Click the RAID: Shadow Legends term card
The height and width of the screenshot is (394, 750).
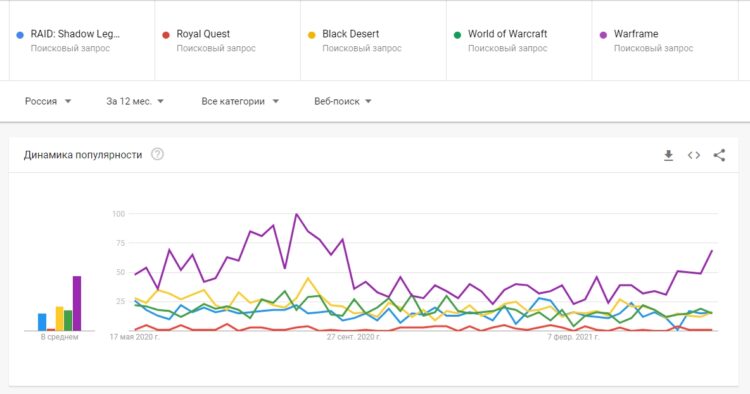[82, 41]
